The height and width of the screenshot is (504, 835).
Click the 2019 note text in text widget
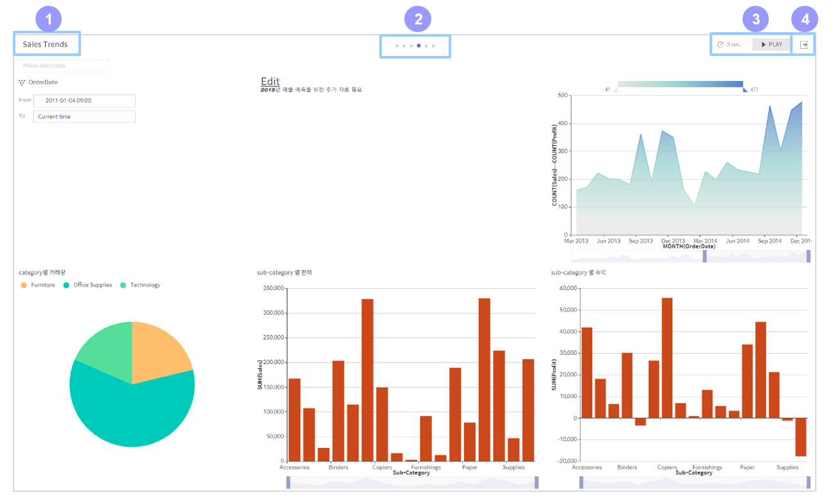click(311, 89)
